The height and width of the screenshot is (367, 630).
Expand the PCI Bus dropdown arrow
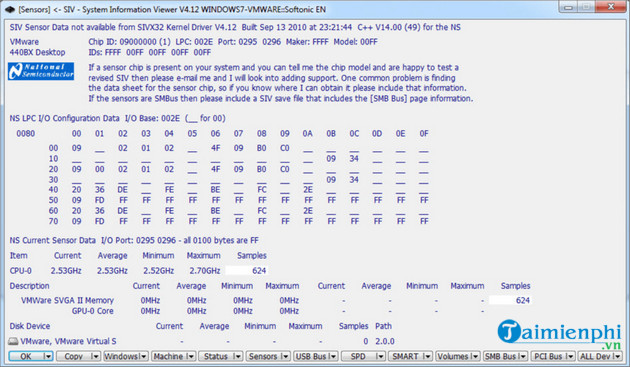coord(570,356)
